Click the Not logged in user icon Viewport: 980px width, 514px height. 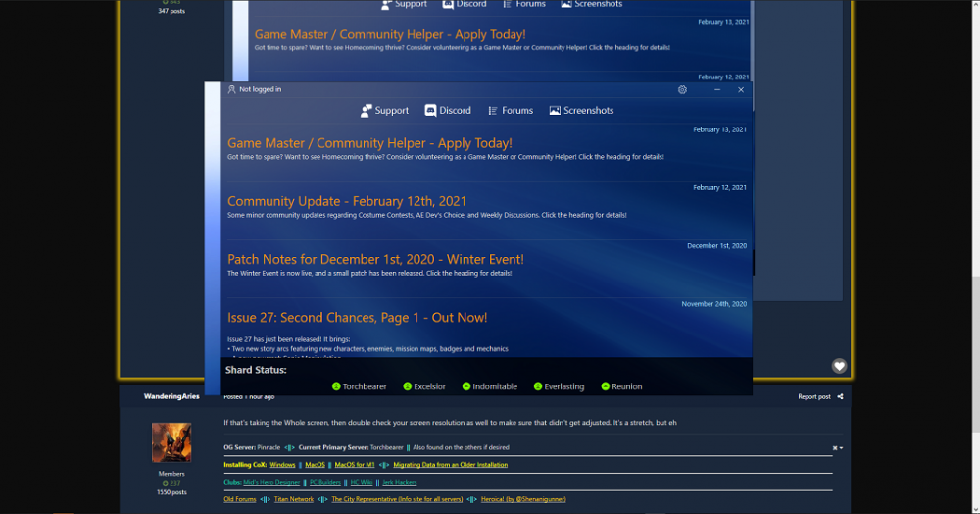(232, 89)
